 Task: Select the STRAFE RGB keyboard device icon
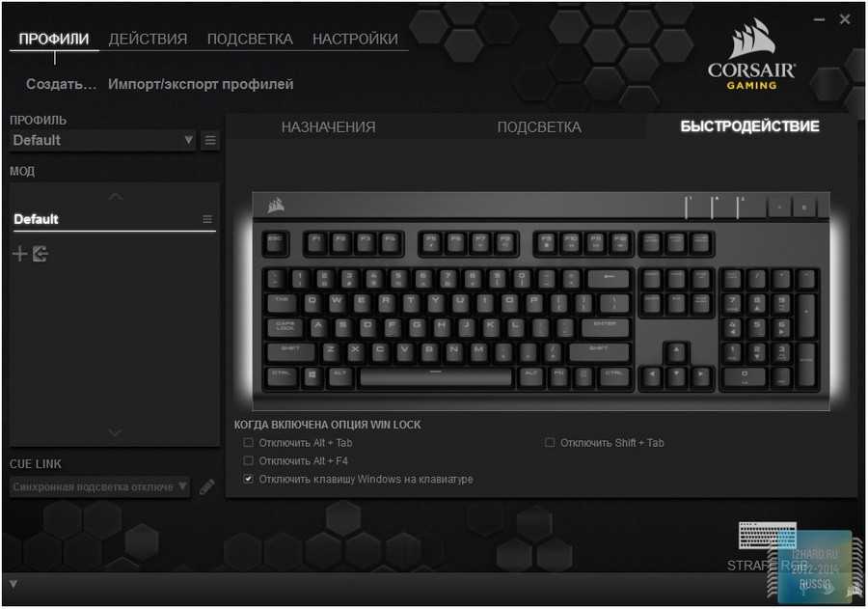pos(768,537)
